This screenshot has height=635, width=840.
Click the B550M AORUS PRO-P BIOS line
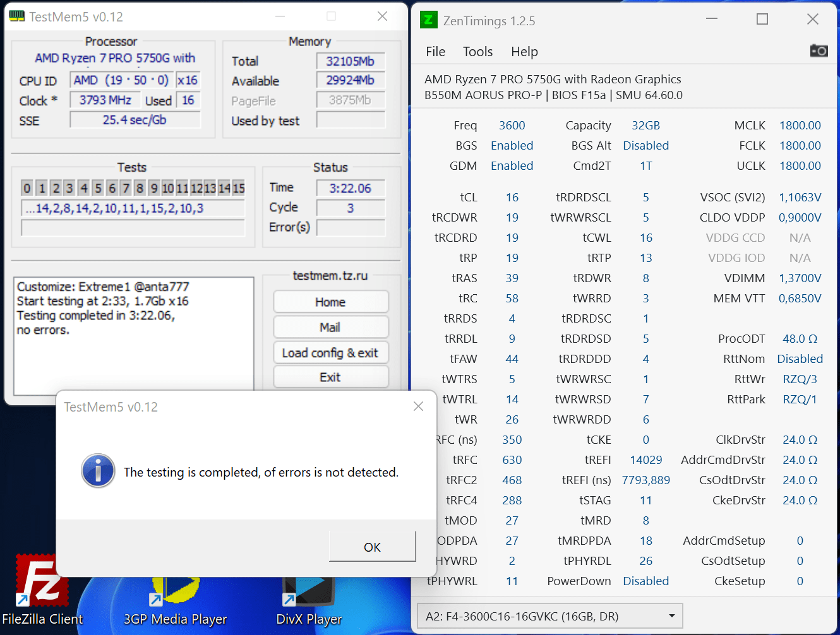click(x=553, y=95)
